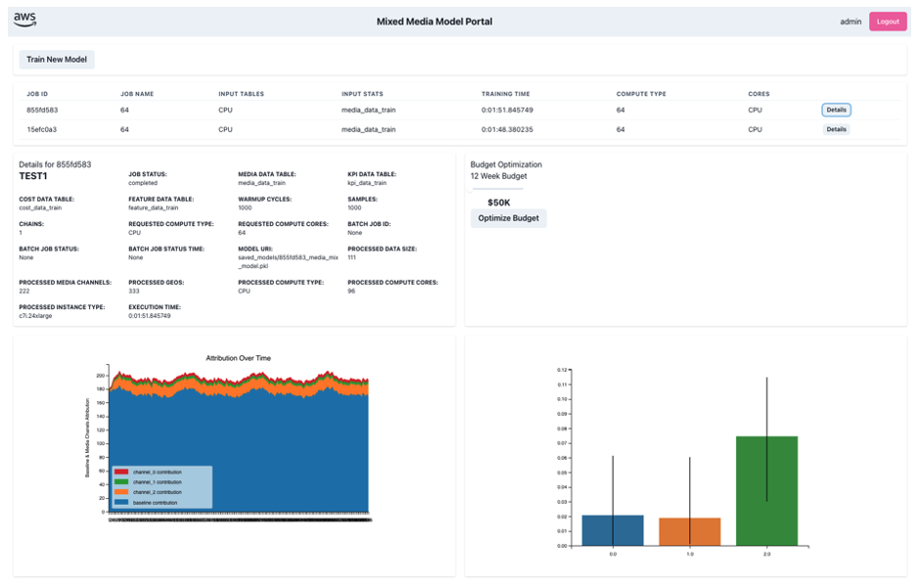
Task: Open Details for job 15efc0a3
Action: (835, 128)
